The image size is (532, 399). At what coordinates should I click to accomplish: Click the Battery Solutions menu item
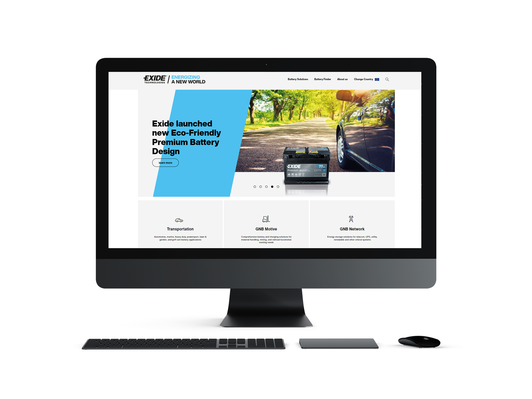[297, 79]
